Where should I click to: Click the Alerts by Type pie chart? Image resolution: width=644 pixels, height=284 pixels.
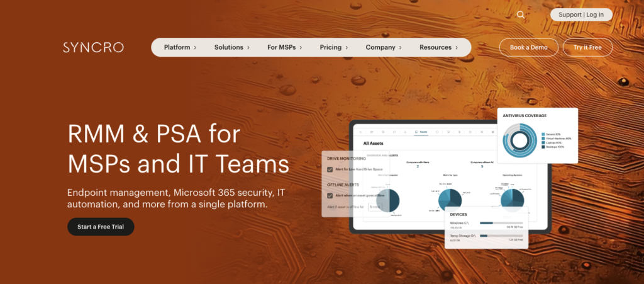click(450, 200)
